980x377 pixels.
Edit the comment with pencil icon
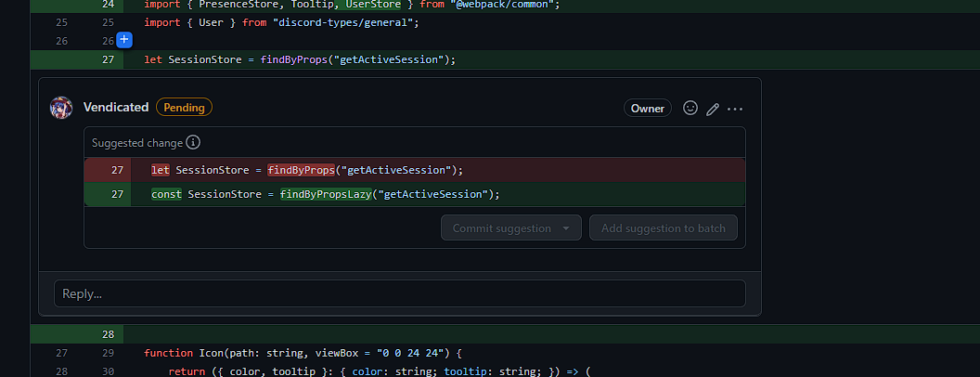(x=713, y=109)
